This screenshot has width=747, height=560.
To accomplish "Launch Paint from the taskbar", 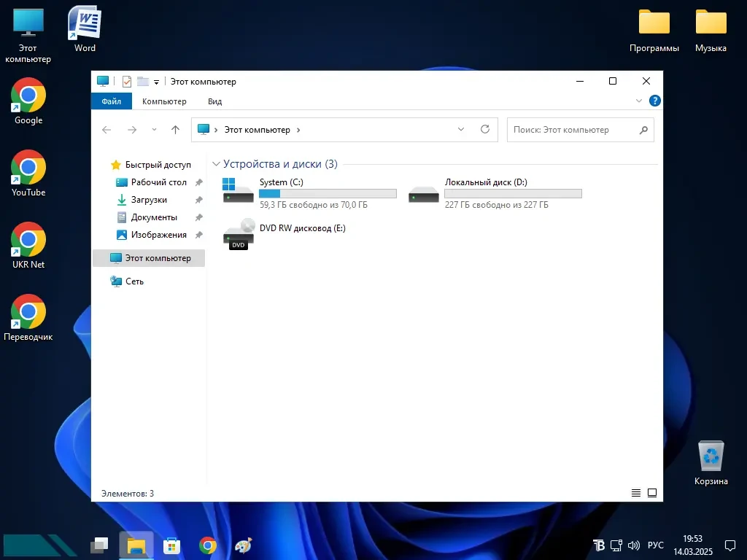I will (x=244, y=545).
